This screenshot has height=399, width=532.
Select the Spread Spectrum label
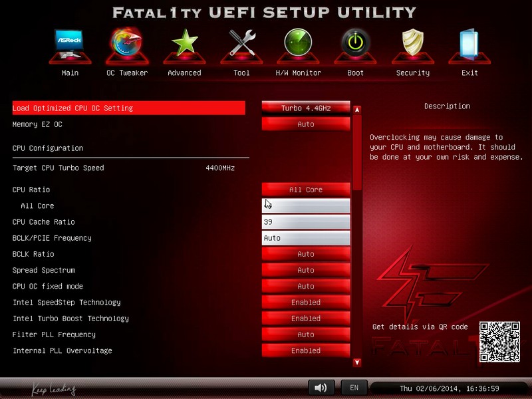[44, 270]
